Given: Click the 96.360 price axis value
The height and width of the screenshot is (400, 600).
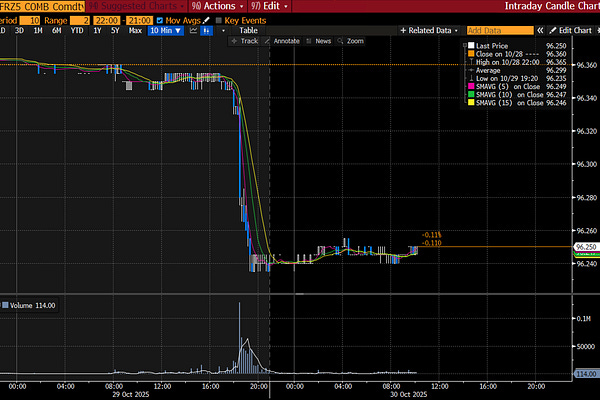Looking at the screenshot, I should pyautogui.click(x=587, y=65).
